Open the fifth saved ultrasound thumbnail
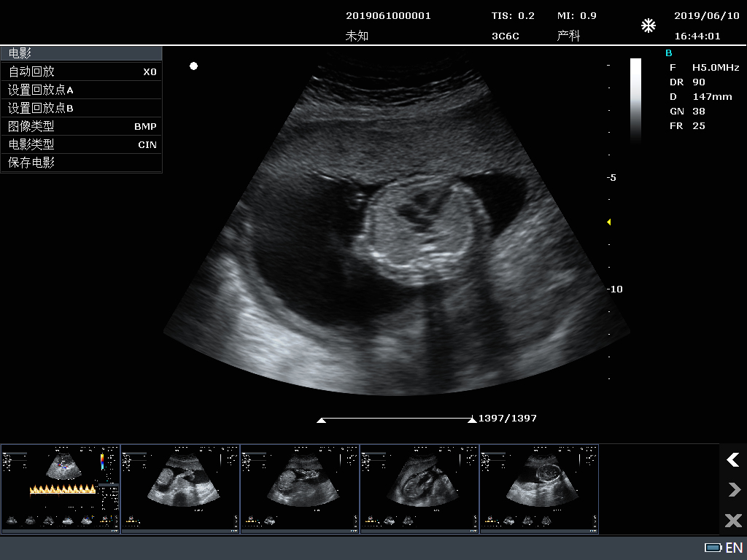Image resolution: width=747 pixels, height=560 pixels. tap(539, 489)
